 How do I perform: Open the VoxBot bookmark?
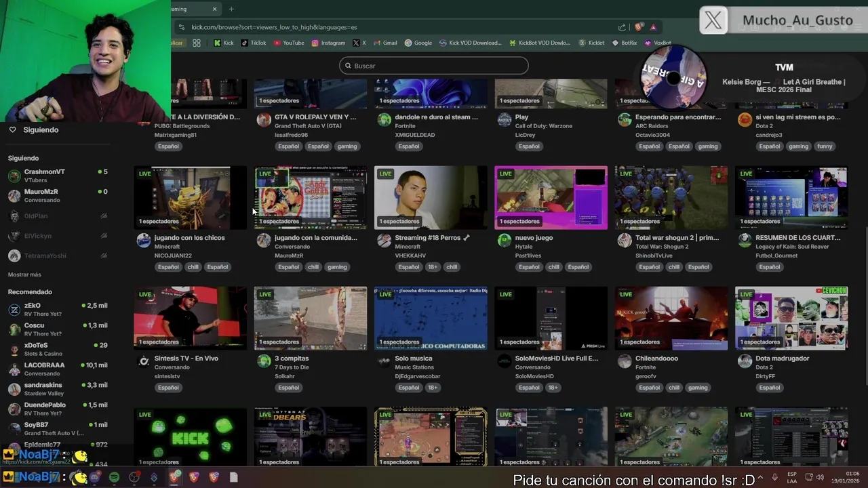pyautogui.click(x=657, y=43)
